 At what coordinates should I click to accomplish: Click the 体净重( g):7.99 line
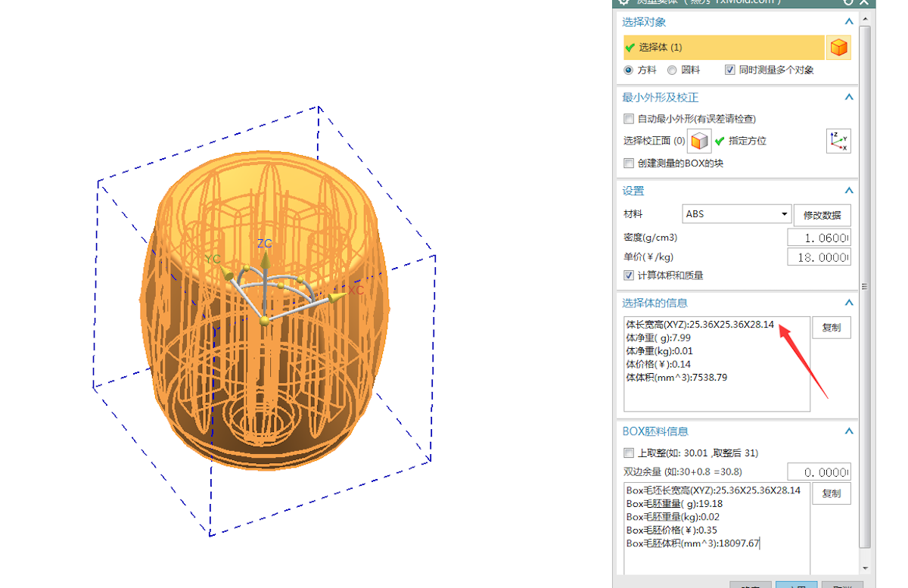point(658,338)
